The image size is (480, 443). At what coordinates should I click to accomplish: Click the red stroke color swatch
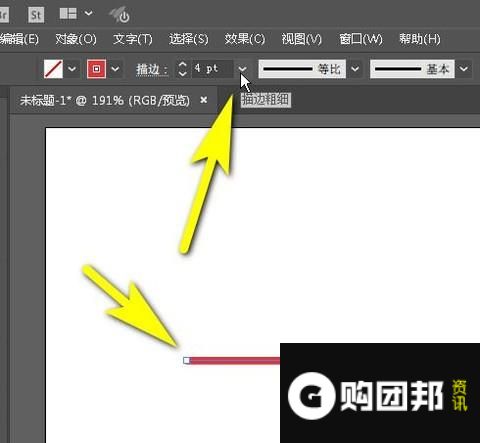(96, 69)
